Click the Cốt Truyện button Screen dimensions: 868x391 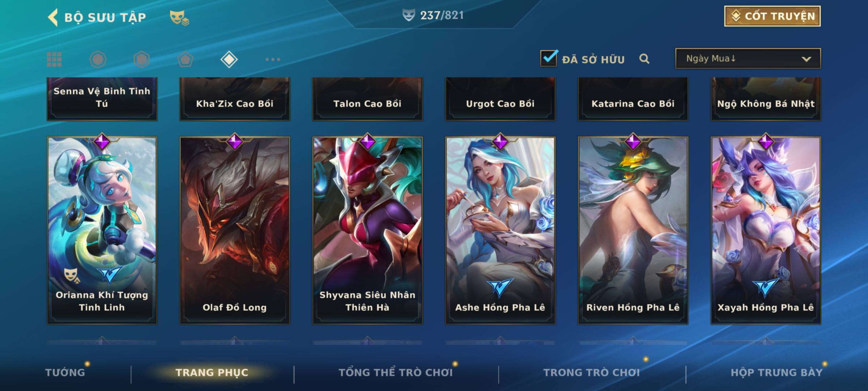(x=772, y=16)
